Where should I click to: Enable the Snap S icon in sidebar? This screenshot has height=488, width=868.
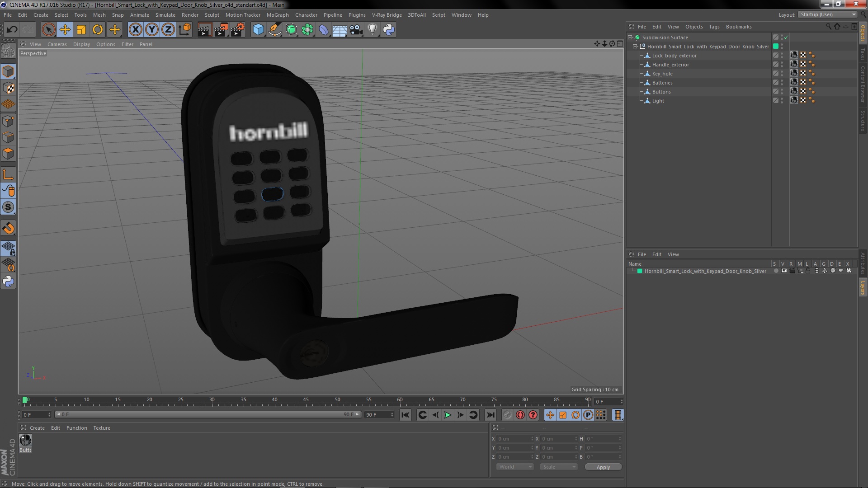pyautogui.click(x=8, y=207)
